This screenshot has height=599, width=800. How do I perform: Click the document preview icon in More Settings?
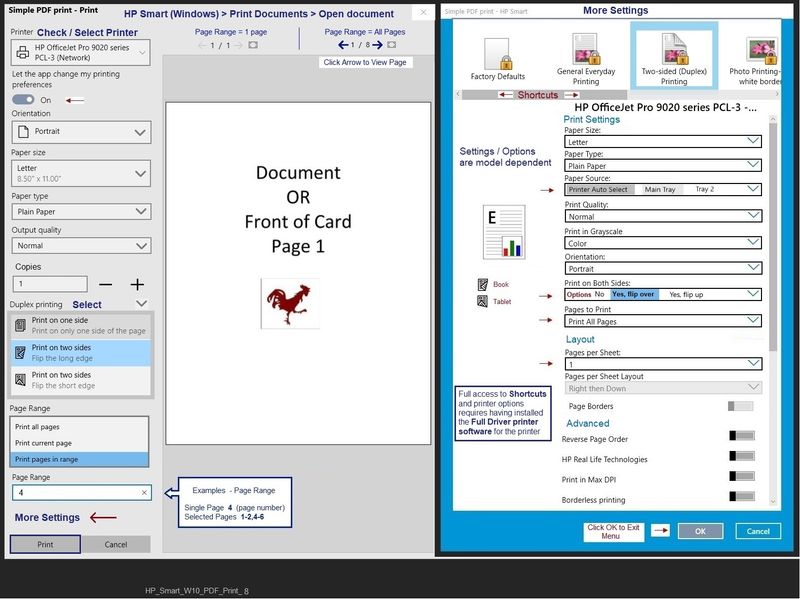tap(504, 232)
